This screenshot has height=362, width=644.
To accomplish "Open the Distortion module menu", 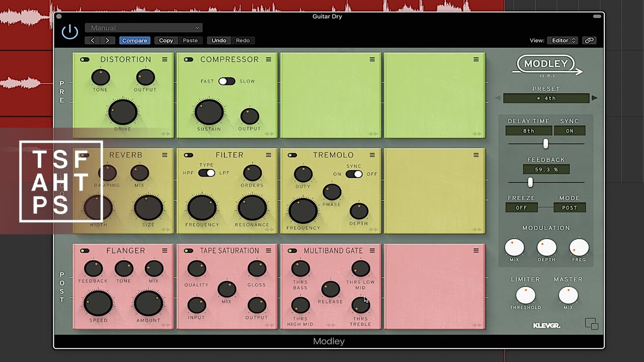I will pos(165,60).
